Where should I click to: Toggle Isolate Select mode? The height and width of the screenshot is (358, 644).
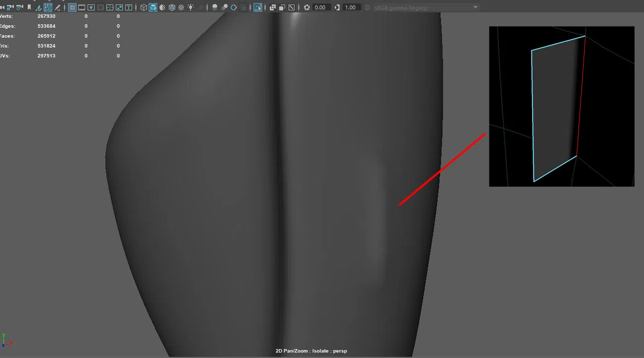click(x=258, y=7)
